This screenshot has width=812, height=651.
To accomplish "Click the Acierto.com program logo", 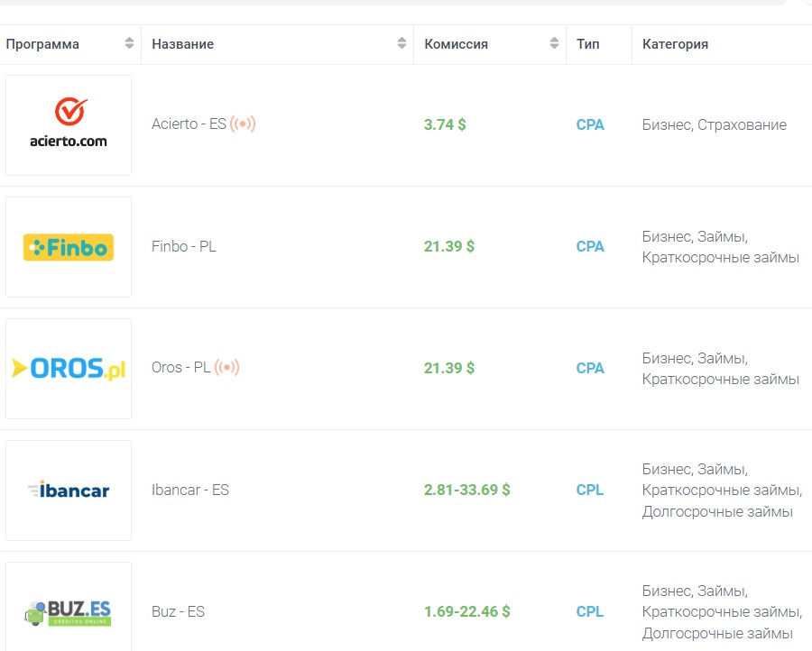I will 69,125.
